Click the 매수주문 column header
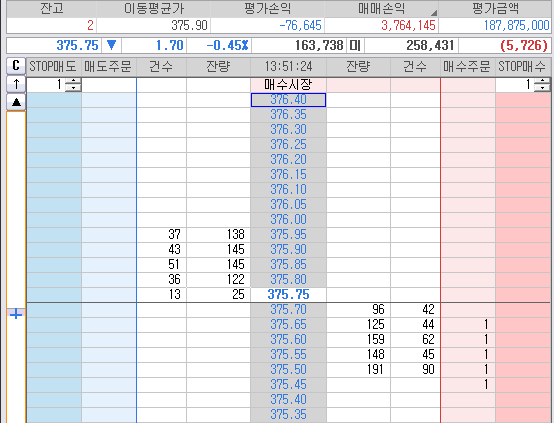 (x=468, y=66)
